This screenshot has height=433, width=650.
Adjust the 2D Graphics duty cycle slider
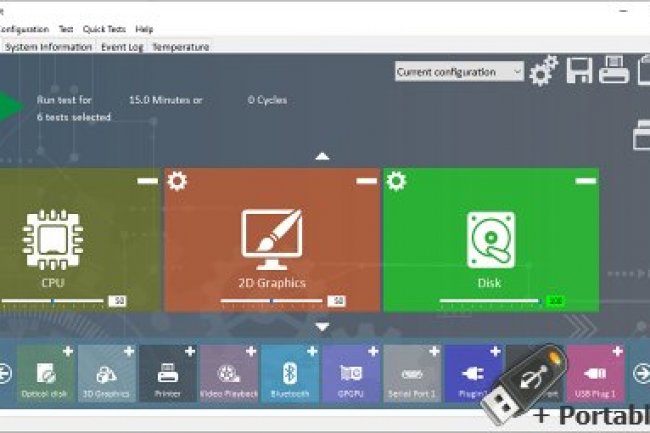[x=271, y=300]
